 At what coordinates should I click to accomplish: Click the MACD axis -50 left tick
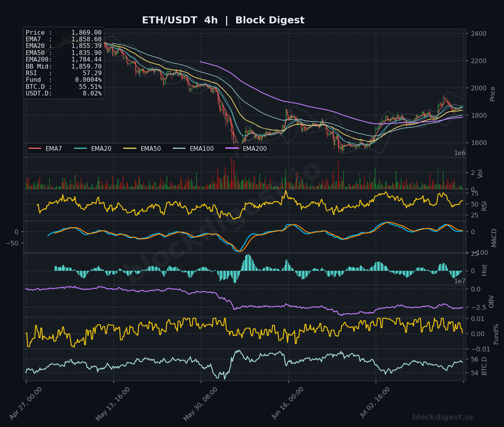(x=13, y=243)
